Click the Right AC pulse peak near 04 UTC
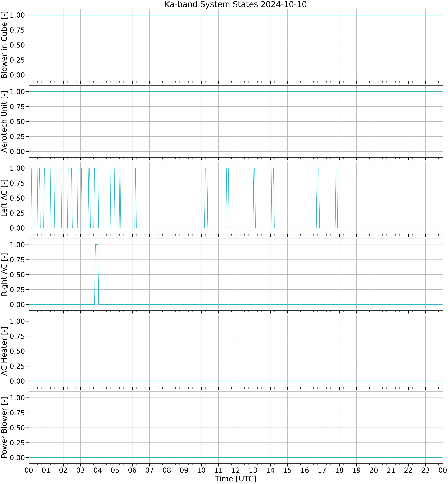Viewport: 448px width, 484px height. point(96,245)
